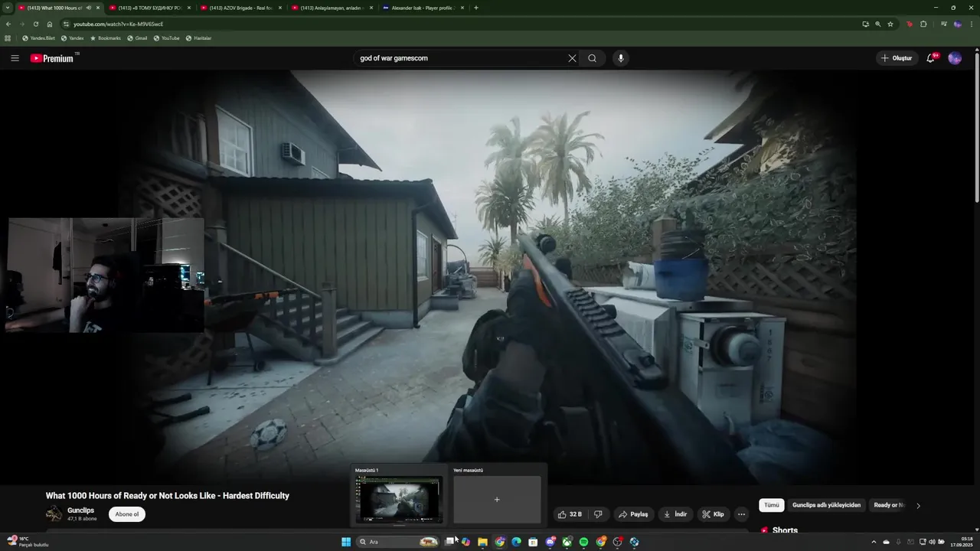Select the Tümü filter chip
980x551 pixels.
[x=772, y=505]
